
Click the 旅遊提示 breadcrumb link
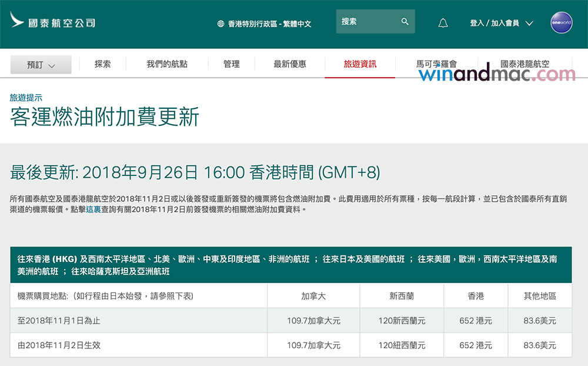26,98
